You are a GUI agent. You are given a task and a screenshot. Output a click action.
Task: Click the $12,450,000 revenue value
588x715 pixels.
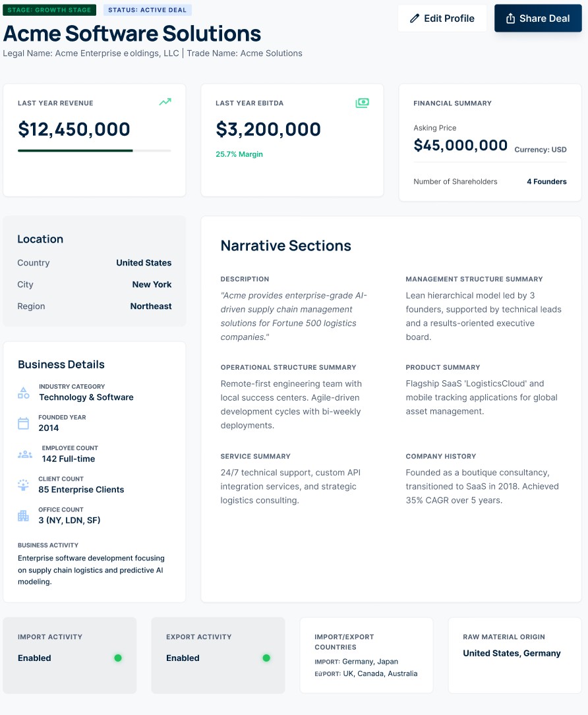pyautogui.click(x=74, y=129)
